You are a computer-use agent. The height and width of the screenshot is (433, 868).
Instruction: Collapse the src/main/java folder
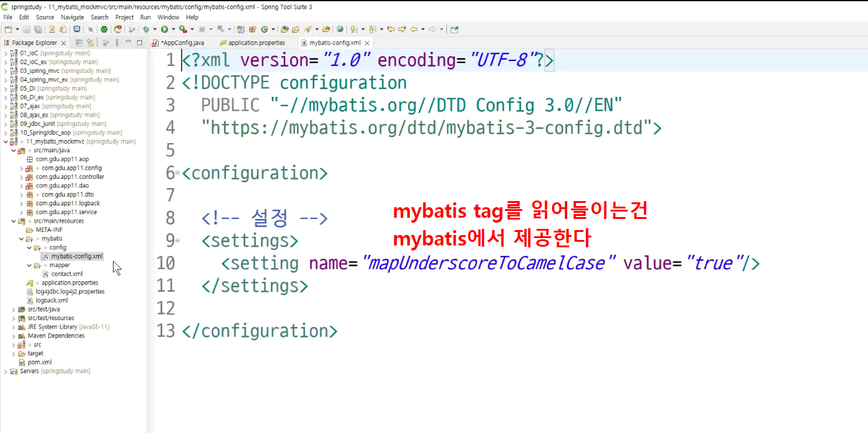coord(14,151)
